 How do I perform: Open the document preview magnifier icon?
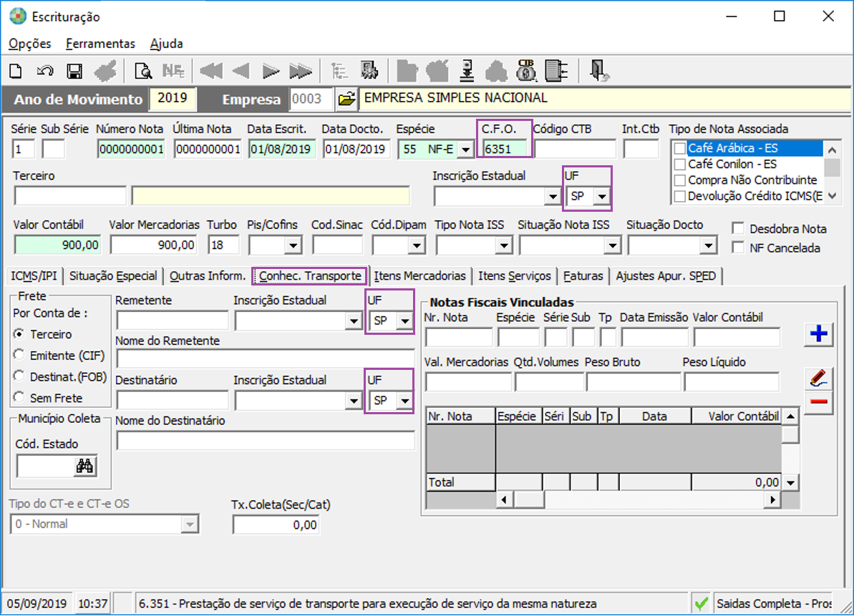(x=143, y=72)
